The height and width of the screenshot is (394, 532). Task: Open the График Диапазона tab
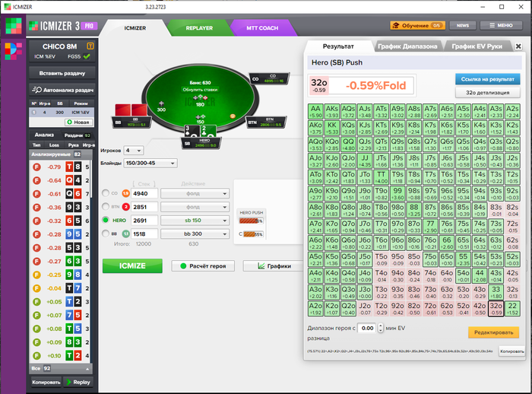tap(407, 46)
